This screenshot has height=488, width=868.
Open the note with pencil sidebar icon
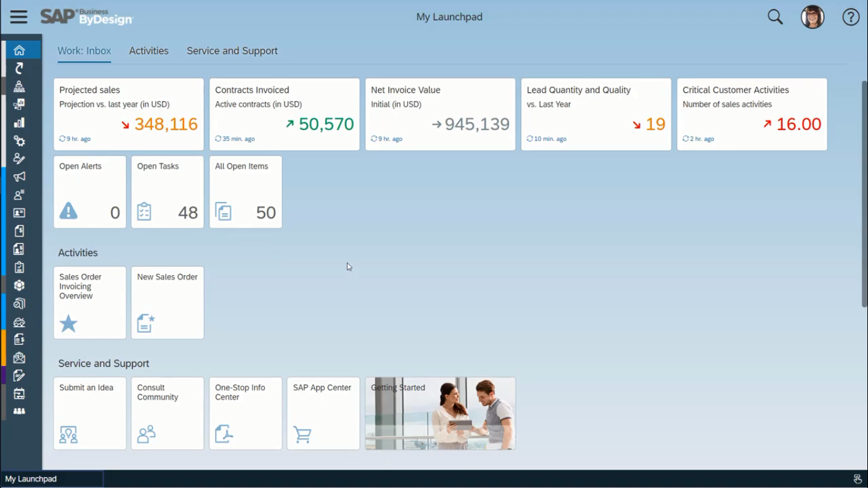tap(19, 376)
